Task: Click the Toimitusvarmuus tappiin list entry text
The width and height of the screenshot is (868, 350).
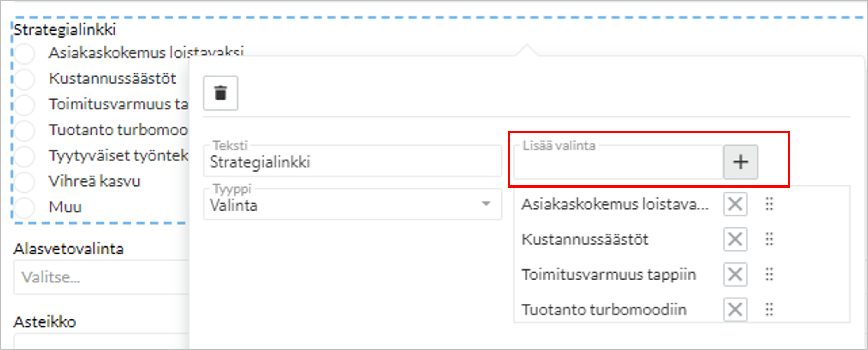Action: point(609,275)
